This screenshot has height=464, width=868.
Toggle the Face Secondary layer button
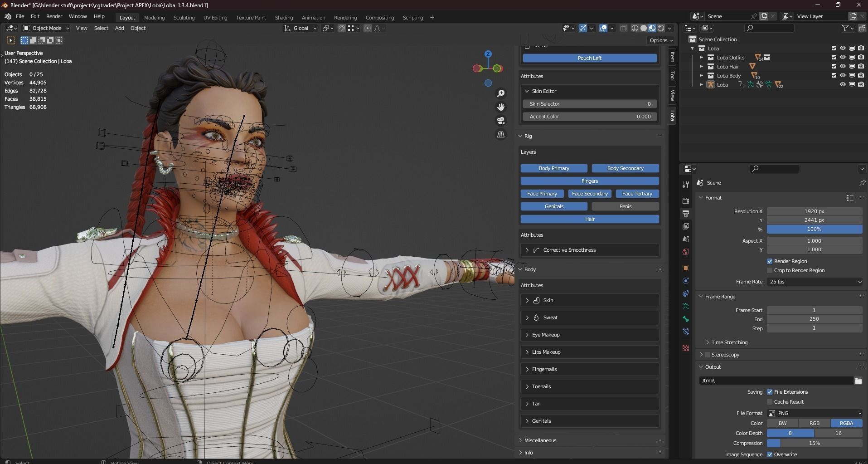coord(590,194)
